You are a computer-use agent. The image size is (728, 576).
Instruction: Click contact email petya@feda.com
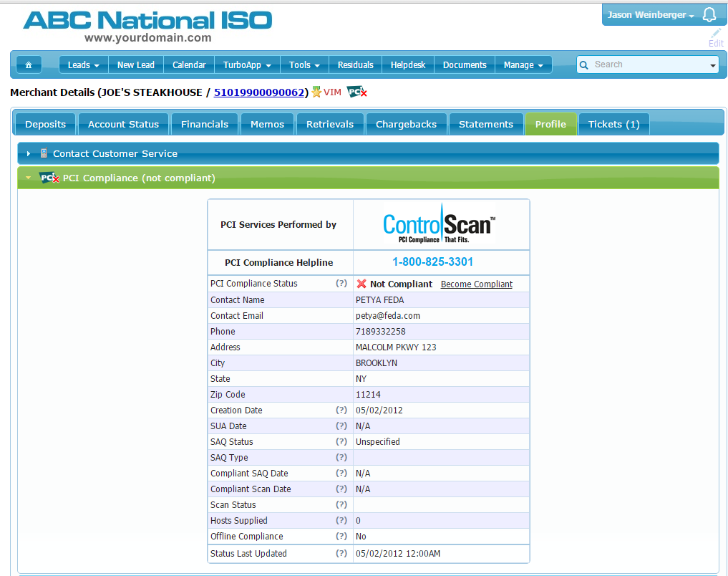388,315
